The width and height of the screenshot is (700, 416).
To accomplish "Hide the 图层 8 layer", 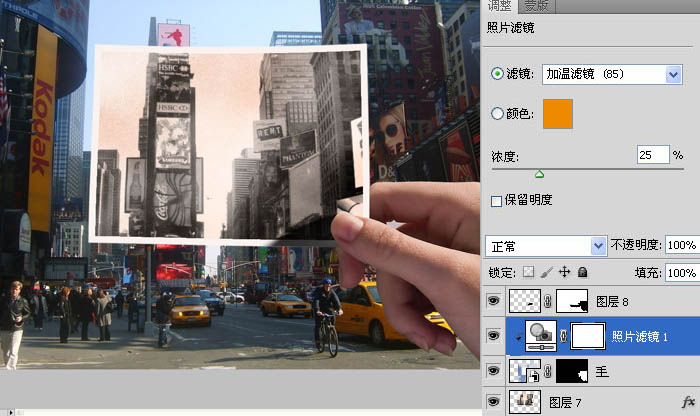I will click(492, 301).
